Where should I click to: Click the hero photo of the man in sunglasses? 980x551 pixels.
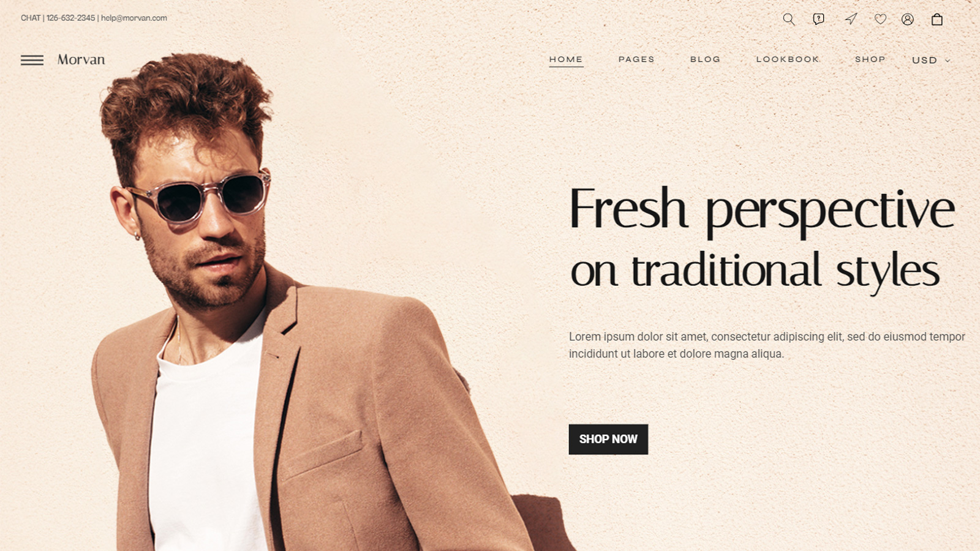point(294,306)
